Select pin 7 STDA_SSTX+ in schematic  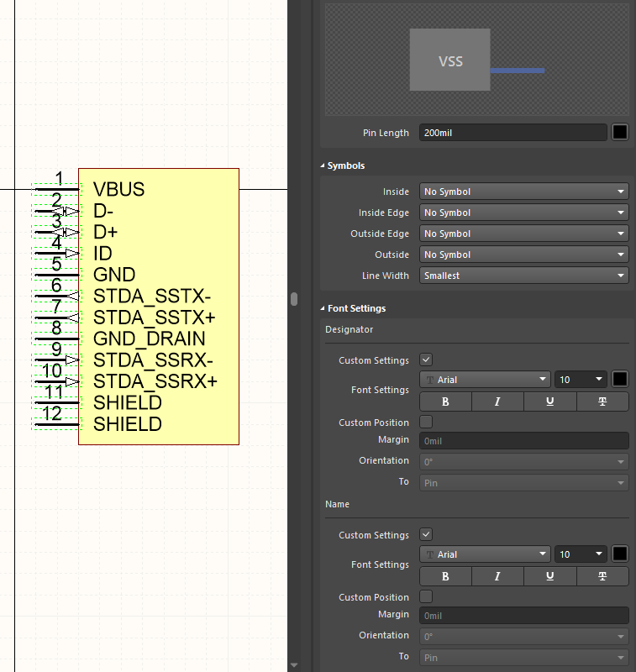coord(57,318)
